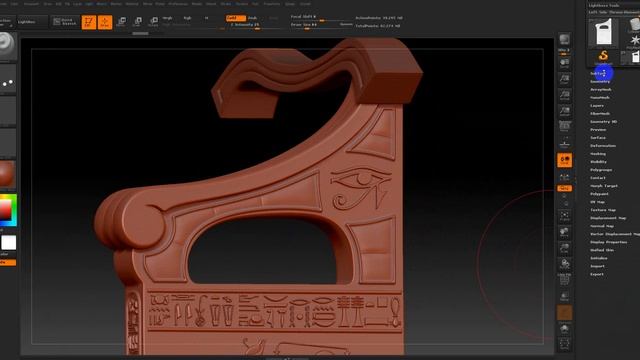The width and height of the screenshot is (640, 360).
Task: Open the Document menu
Action: (31, 4)
